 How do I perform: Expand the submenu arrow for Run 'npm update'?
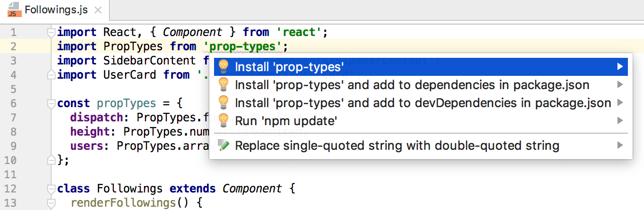(x=620, y=121)
